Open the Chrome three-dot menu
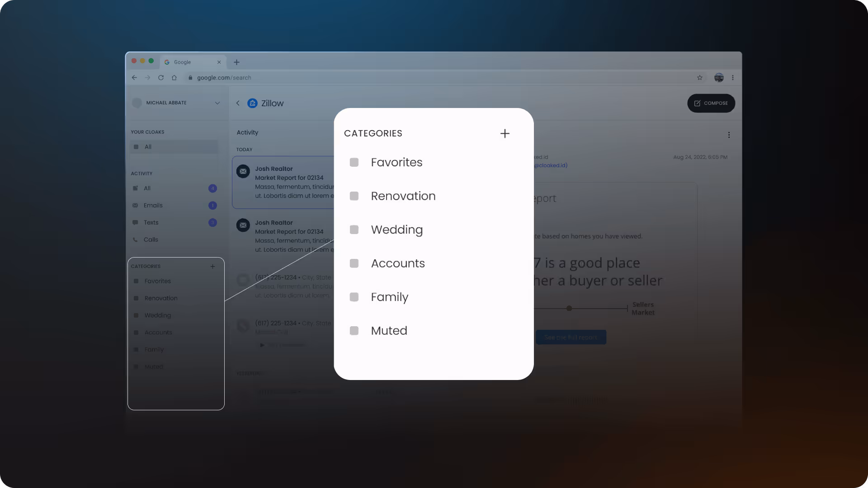This screenshot has width=868, height=488. [732, 78]
